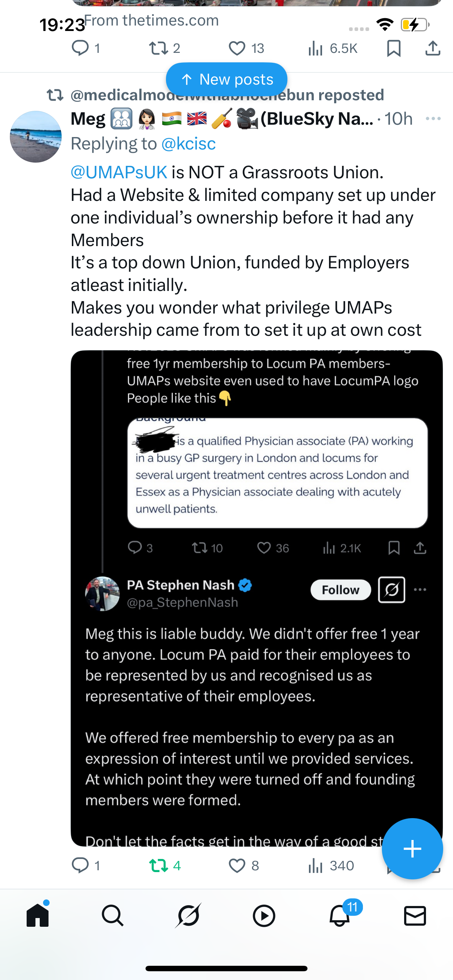
Task: Open the Grok tab in bottom bar
Action: pos(188,915)
